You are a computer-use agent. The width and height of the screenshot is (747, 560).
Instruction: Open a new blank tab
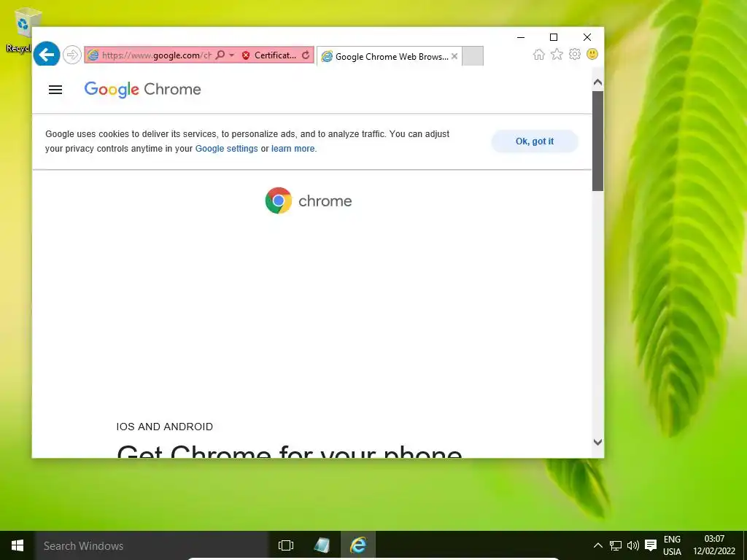point(473,56)
